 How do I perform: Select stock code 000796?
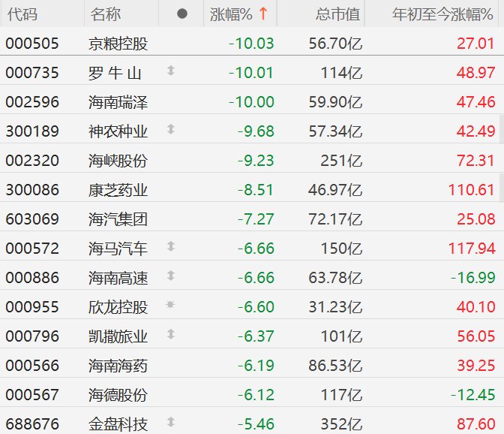[x=32, y=336]
